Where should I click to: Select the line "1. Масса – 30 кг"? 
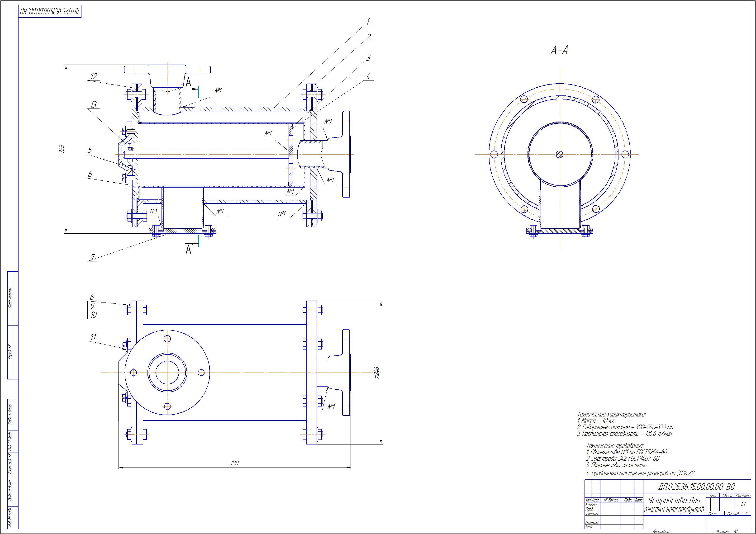(596, 421)
